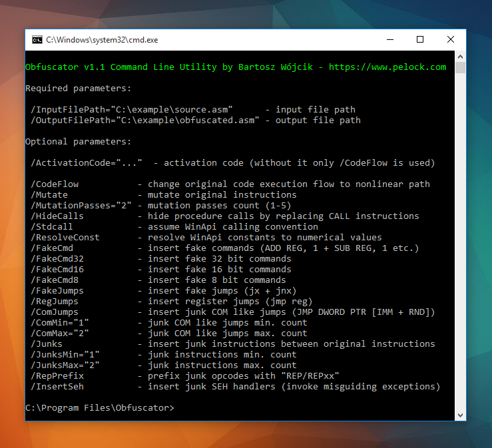Click the /ComJumps option text
This screenshot has width=492, height=448.
pos(55,312)
